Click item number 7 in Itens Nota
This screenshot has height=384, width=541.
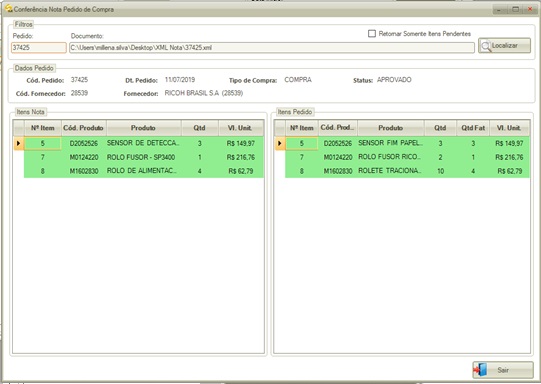point(42,157)
